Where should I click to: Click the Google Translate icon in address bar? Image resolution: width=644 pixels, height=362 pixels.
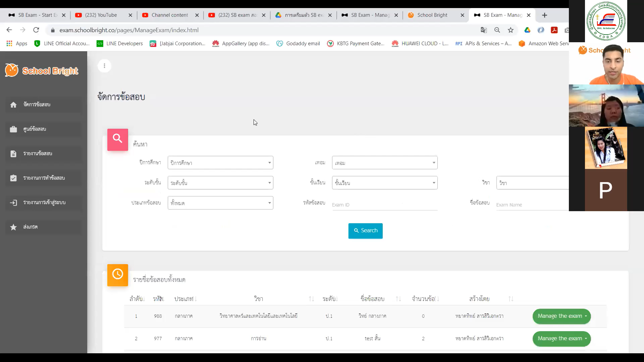[x=484, y=30]
